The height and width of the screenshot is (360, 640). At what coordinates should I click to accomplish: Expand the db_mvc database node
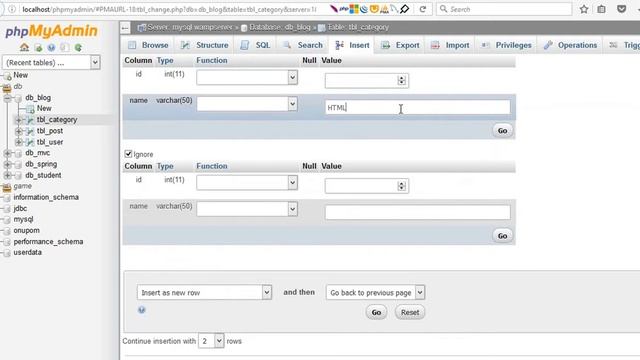pos(7,153)
